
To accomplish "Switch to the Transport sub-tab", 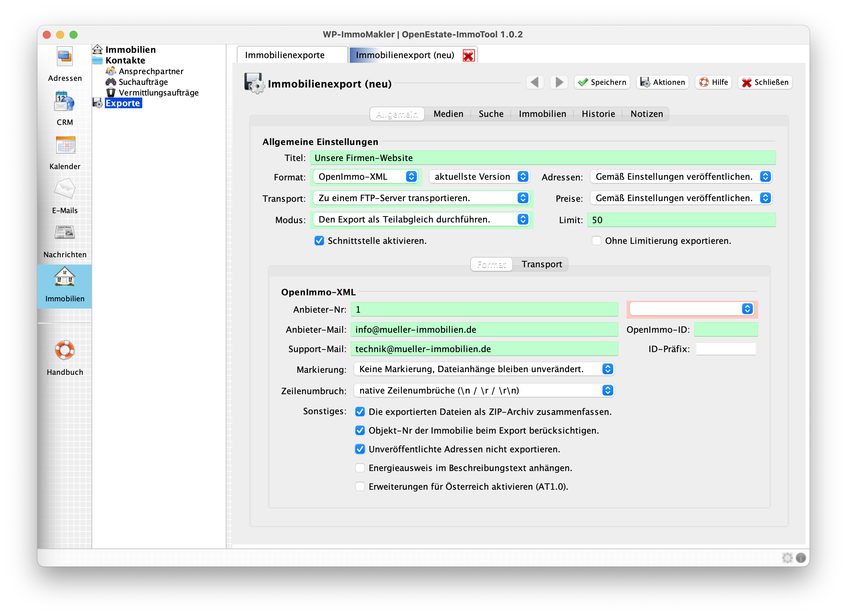I will pos(541,264).
